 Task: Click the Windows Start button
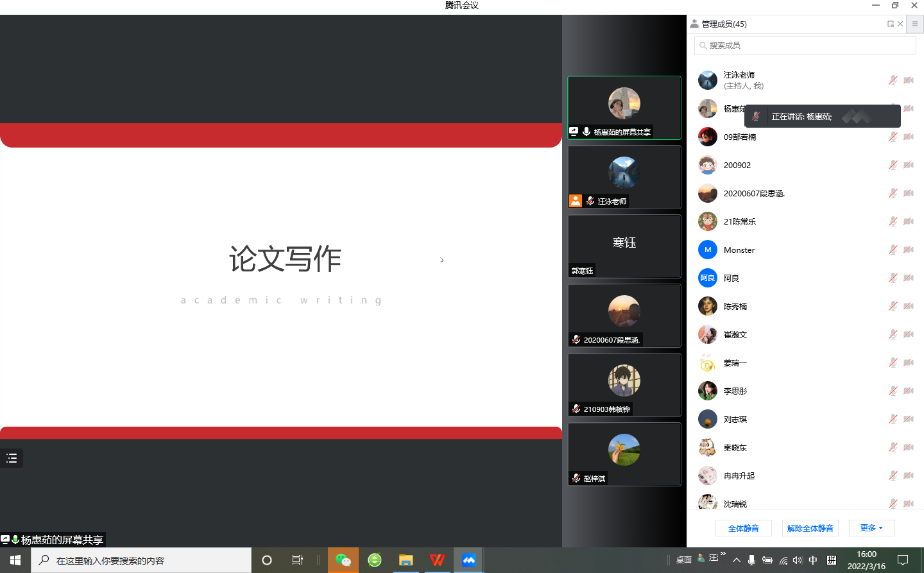tap(15, 560)
